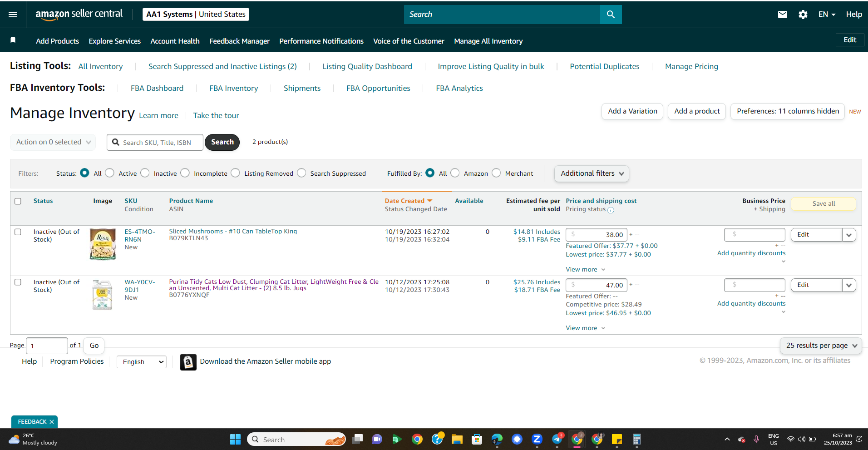Open Search Suppressed and Inactive Listings link
This screenshot has width=868, height=450.
coord(222,66)
